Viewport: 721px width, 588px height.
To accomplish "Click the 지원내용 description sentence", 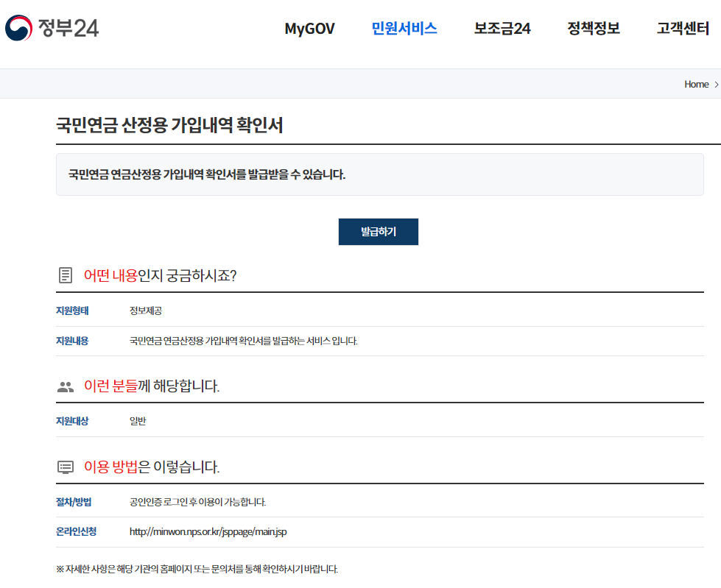I will pyautogui.click(x=243, y=341).
